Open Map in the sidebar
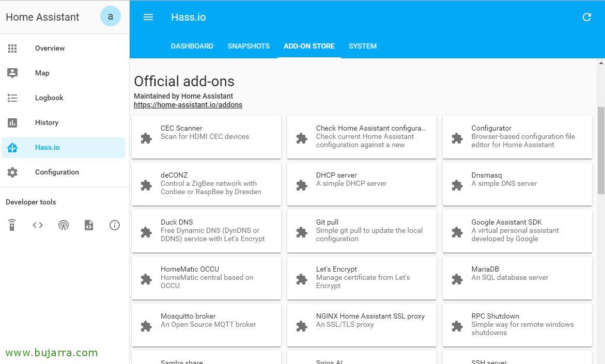This screenshot has height=364, width=605. [x=63, y=73]
